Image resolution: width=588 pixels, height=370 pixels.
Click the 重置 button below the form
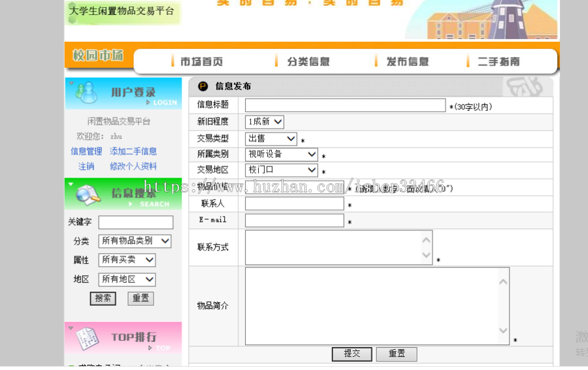tap(397, 354)
